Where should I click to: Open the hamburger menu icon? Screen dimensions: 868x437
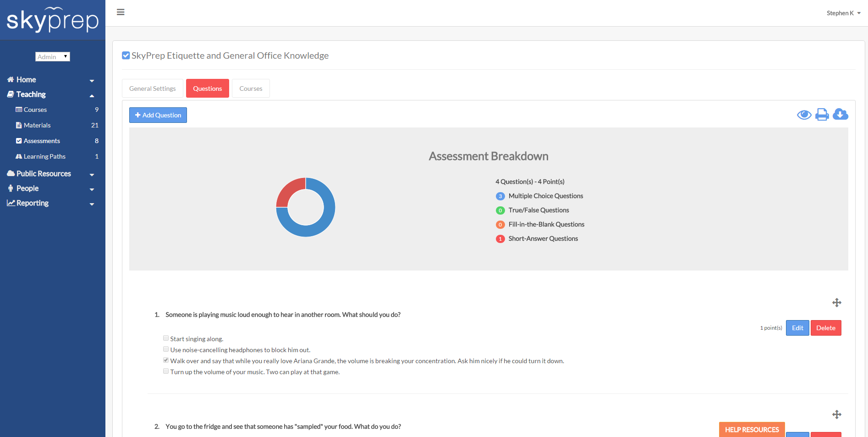tap(121, 12)
